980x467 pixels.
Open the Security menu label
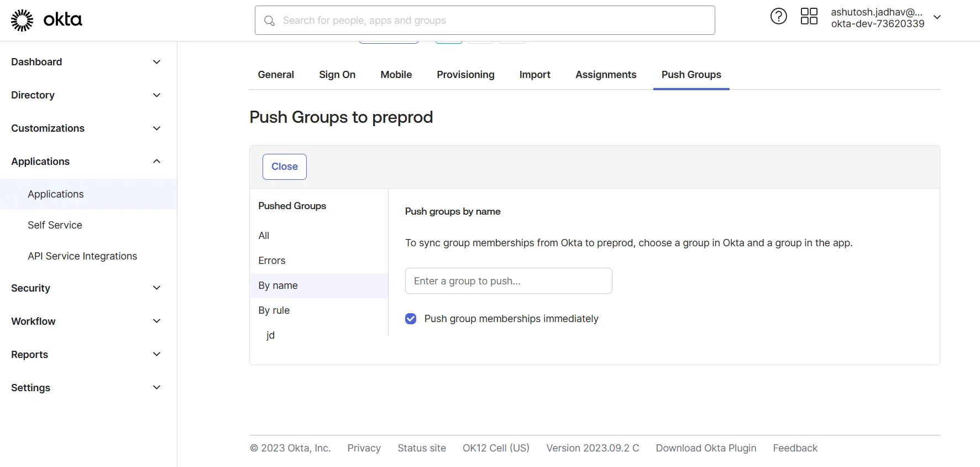coord(30,288)
